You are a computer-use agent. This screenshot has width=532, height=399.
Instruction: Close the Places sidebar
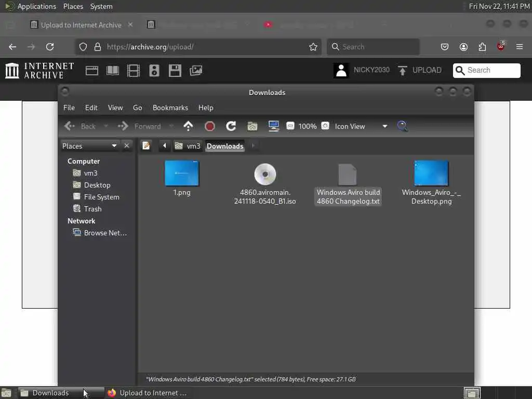127,146
